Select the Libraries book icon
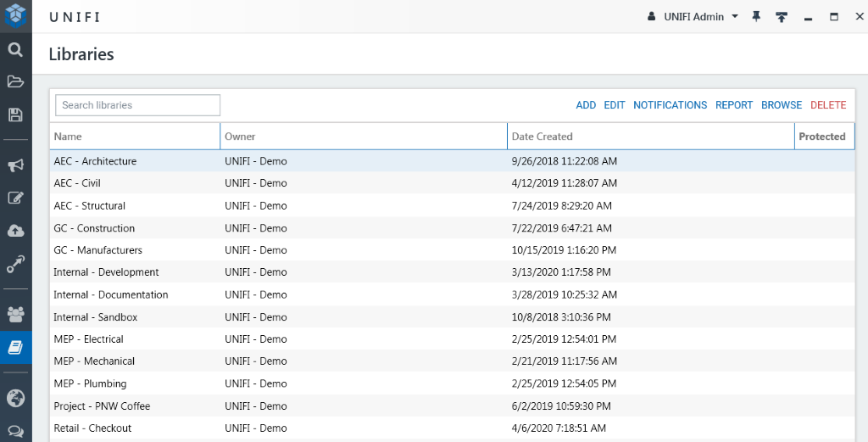Viewport: 868px width, 442px height. tap(15, 347)
